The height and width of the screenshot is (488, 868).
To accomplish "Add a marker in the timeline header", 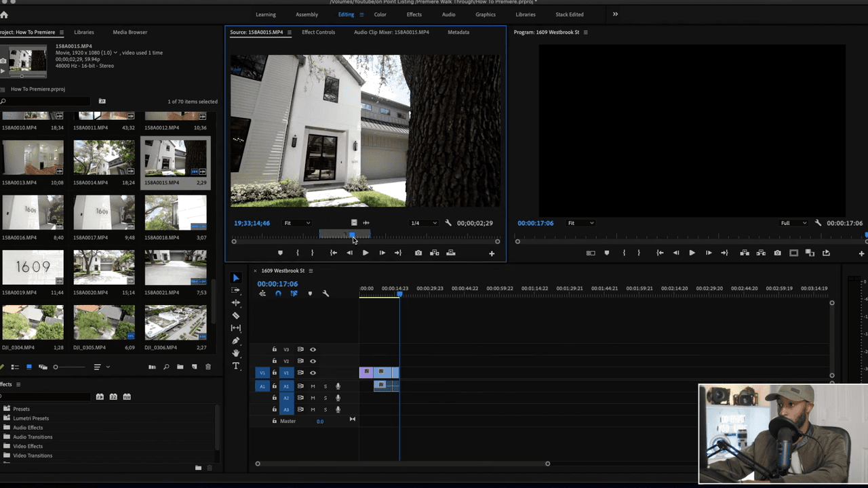I will (x=310, y=293).
